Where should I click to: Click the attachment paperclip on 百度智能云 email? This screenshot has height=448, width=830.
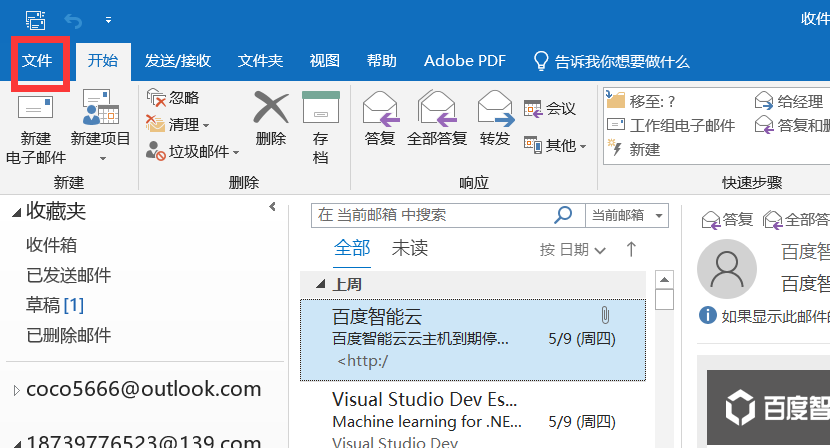click(605, 316)
